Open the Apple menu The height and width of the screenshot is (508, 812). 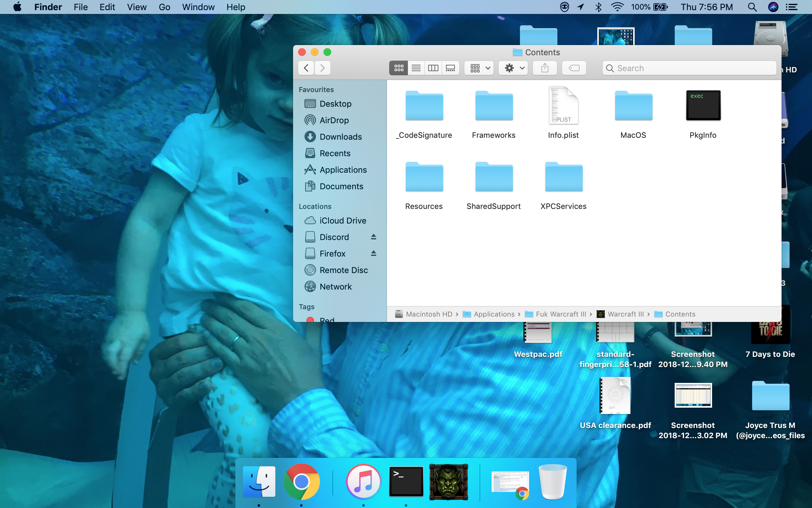point(17,7)
